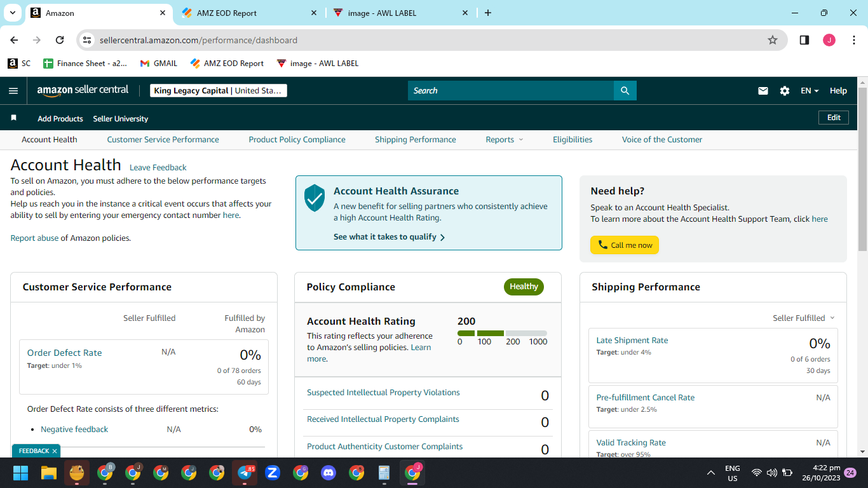Click the Report abuse link
Image resolution: width=868 pixels, height=488 pixels.
click(34, 238)
